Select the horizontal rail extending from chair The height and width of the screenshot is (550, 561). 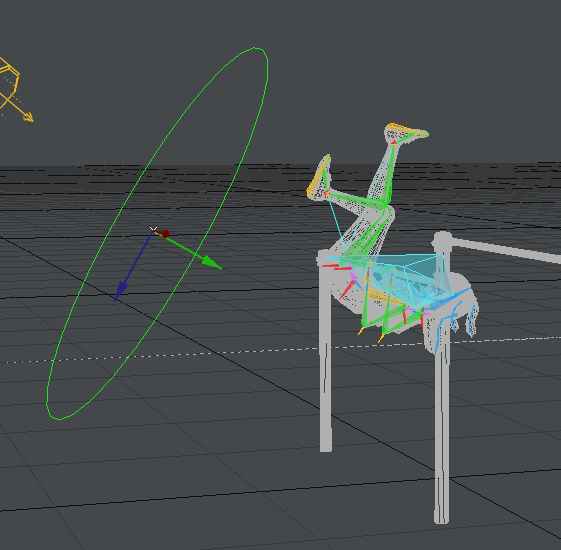pyautogui.click(x=506, y=250)
